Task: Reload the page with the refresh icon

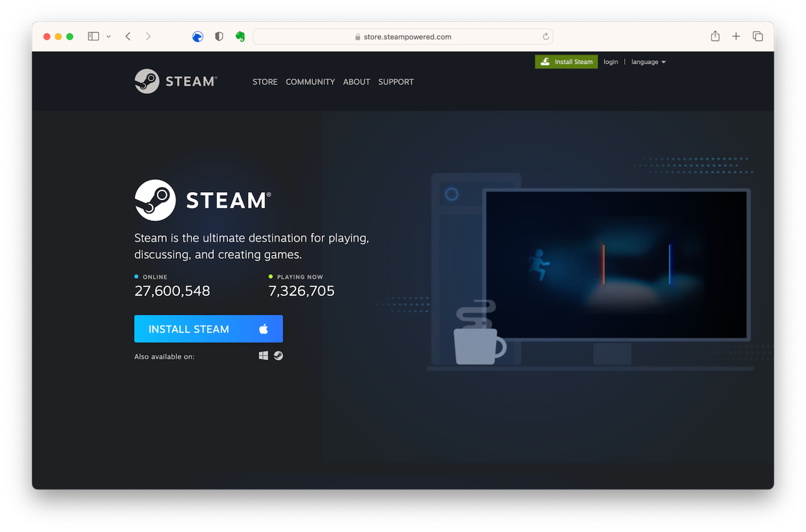Action: pos(546,37)
